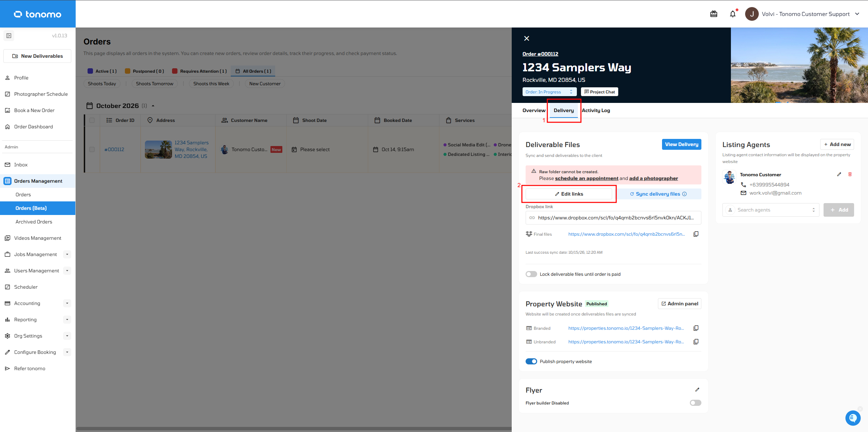Expand Org Settings menu
Image resolution: width=868 pixels, height=432 pixels.
(x=67, y=336)
